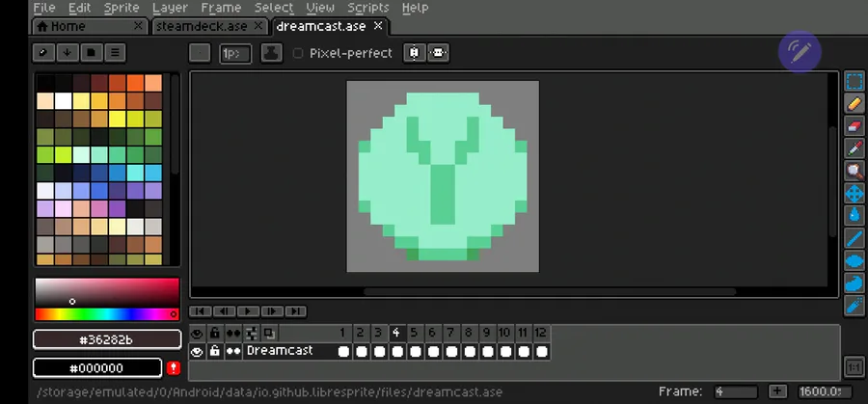868x404 pixels.
Task: Open the ink type selector
Action: coord(271,53)
